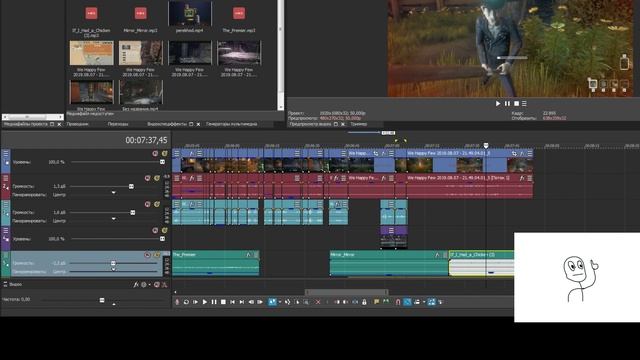Toggle lock envelopes to events
The width and height of the screenshot is (640, 360).
tap(431, 302)
